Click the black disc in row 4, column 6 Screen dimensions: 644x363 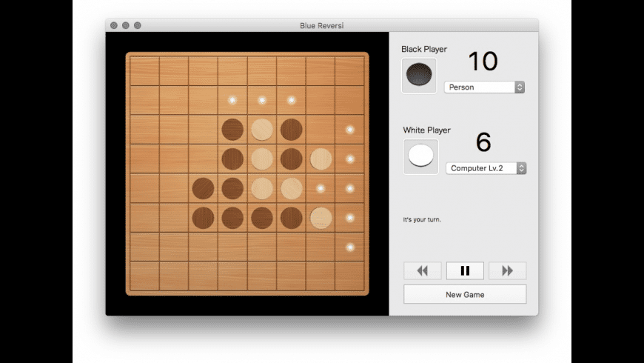tap(292, 159)
